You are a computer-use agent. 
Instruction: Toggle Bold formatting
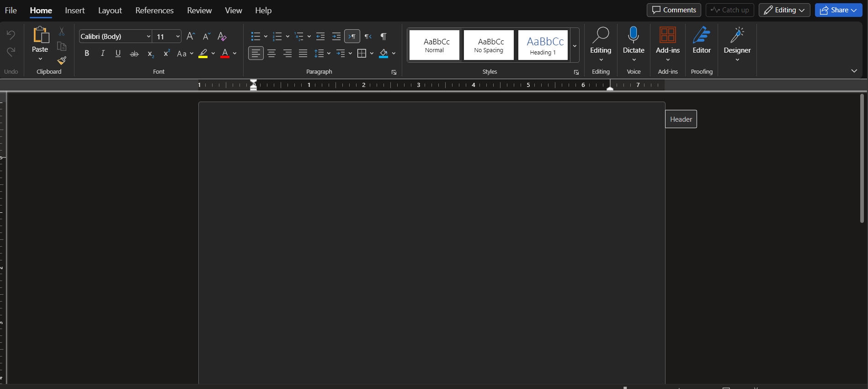[87, 54]
